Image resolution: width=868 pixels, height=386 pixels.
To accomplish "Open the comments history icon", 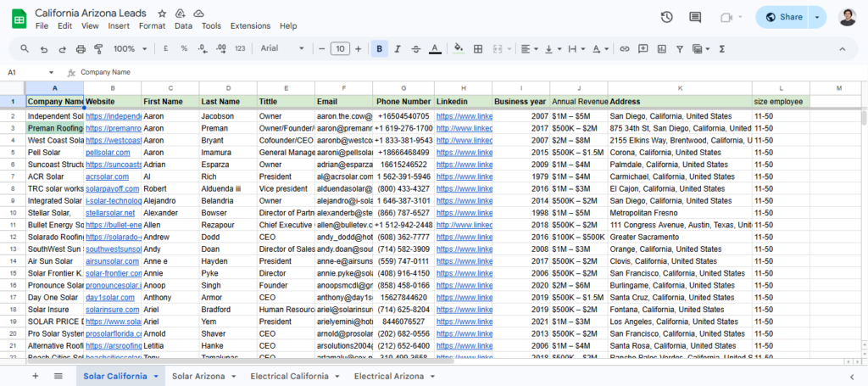I will (x=695, y=17).
